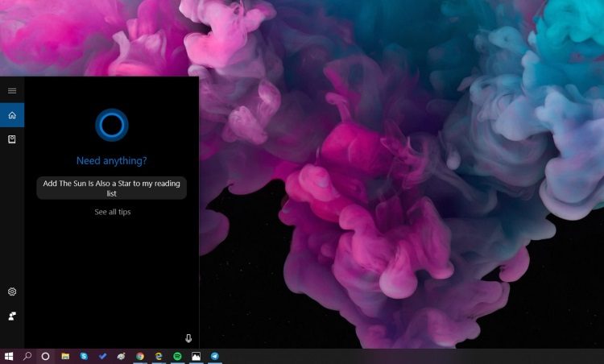The height and width of the screenshot is (364, 604).
Task: Launch File Explorer from taskbar
Action: click(x=65, y=356)
